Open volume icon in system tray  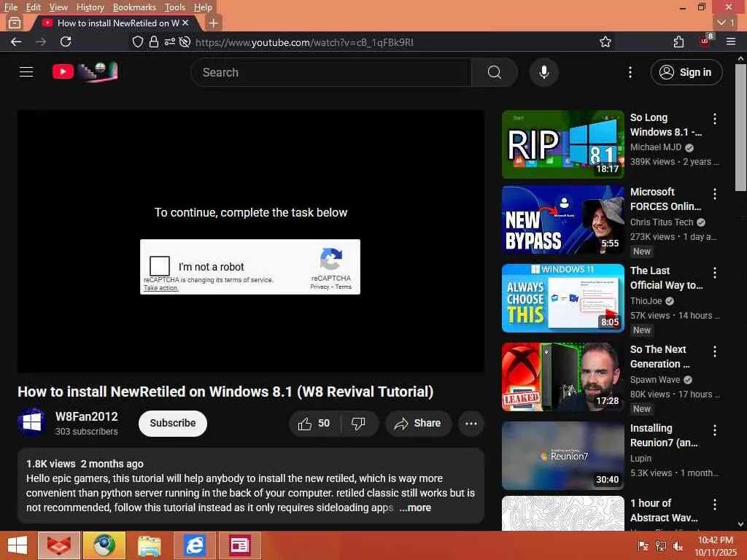pos(678,546)
